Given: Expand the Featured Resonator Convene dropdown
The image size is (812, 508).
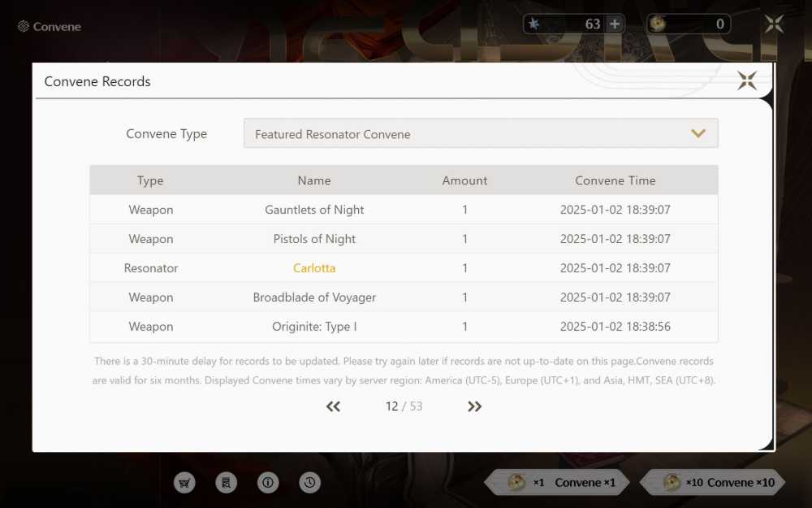Looking at the screenshot, I should coord(481,133).
